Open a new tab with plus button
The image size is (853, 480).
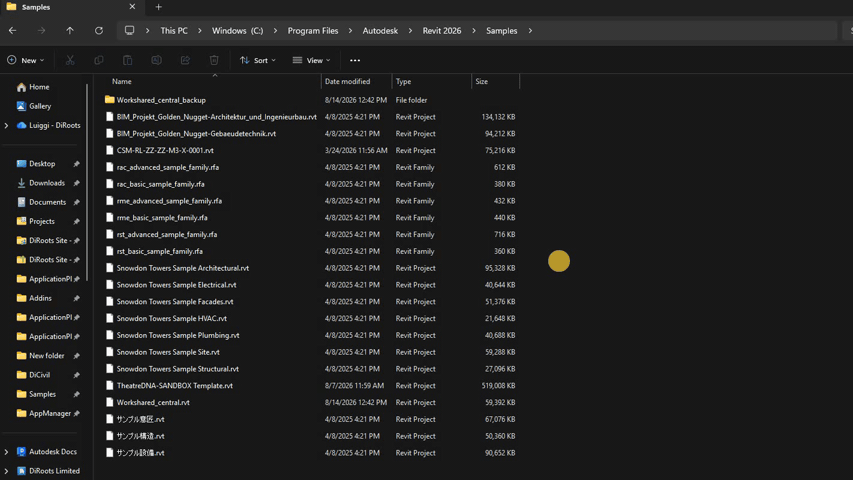coord(158,7)
